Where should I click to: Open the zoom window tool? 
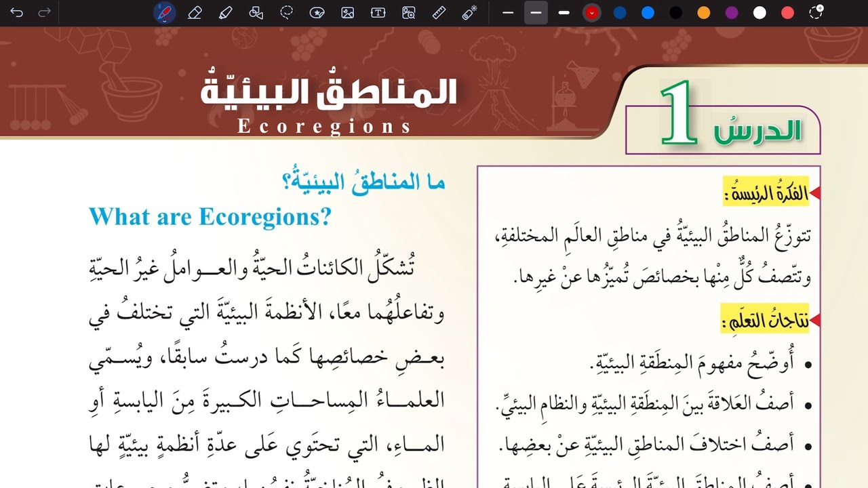click(x=408, y=12)
